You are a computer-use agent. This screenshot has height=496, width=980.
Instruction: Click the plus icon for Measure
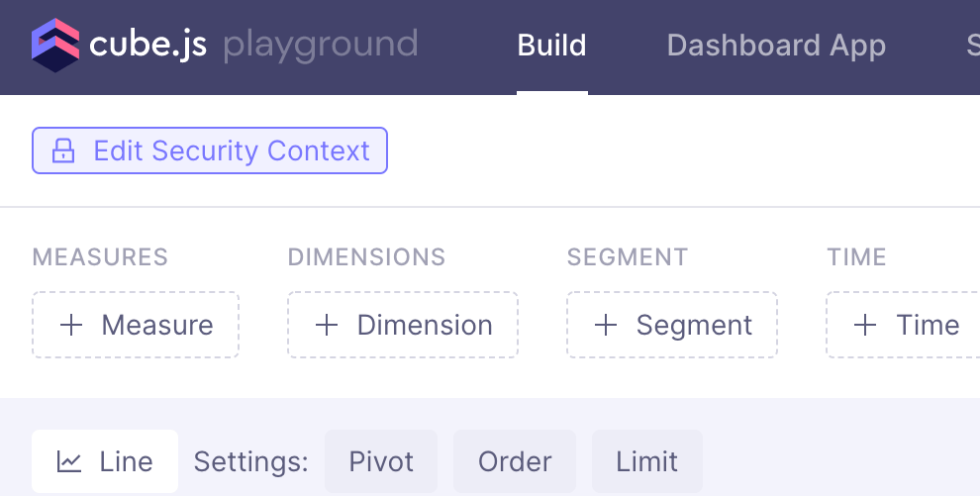[71, 325]
